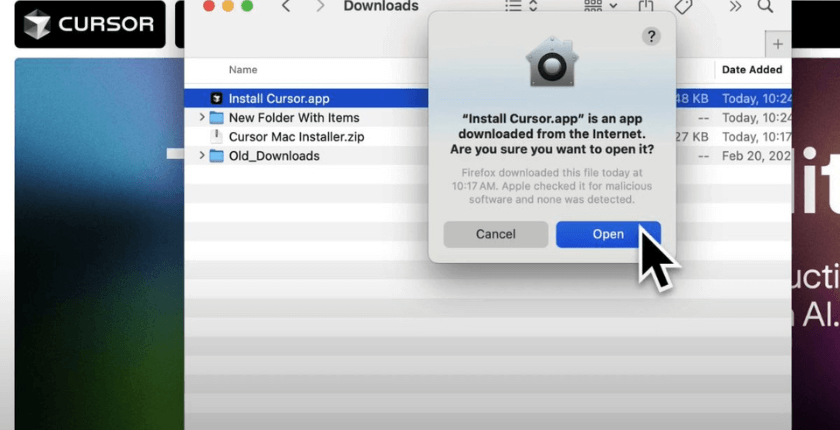Cancel opening Install Cursor.app
Viewport: 840px width, 430px height.
(x=495, y=234)
